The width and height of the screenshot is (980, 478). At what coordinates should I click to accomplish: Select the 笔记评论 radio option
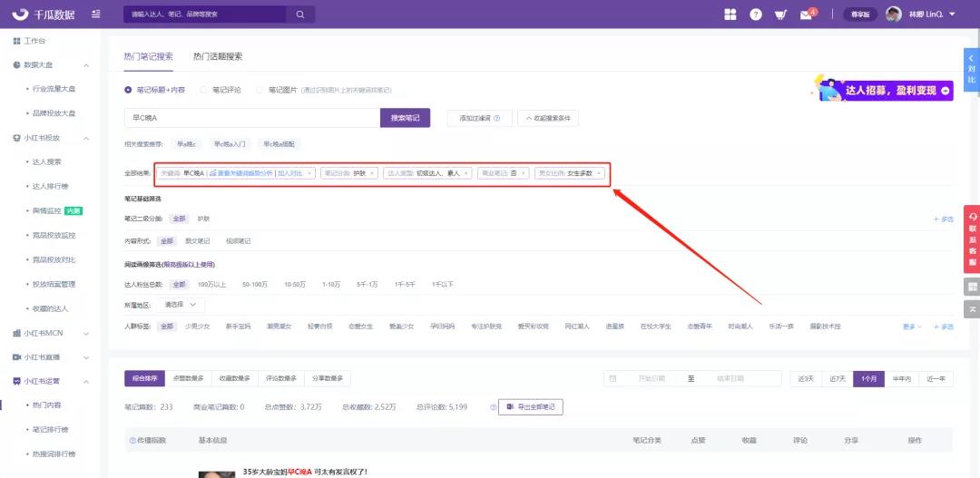pos(203,90)
